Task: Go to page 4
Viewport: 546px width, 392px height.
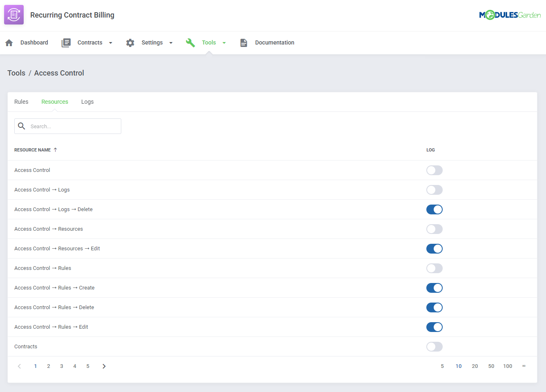Action: coord(75,366)
